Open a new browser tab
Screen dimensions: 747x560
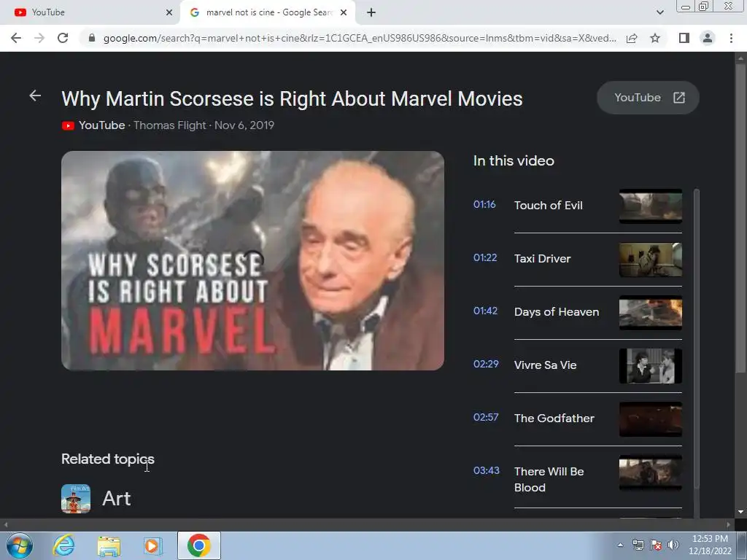point(371,12)
